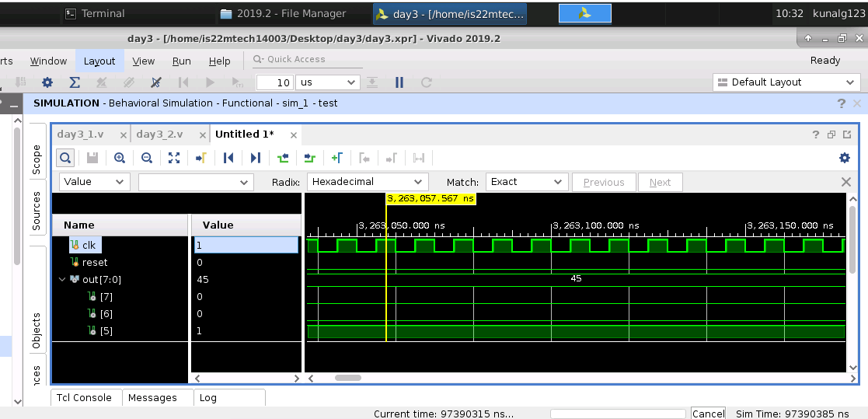Open the Layout menu
The height and width of the screenshot is (419, 868).
(99, 61)
